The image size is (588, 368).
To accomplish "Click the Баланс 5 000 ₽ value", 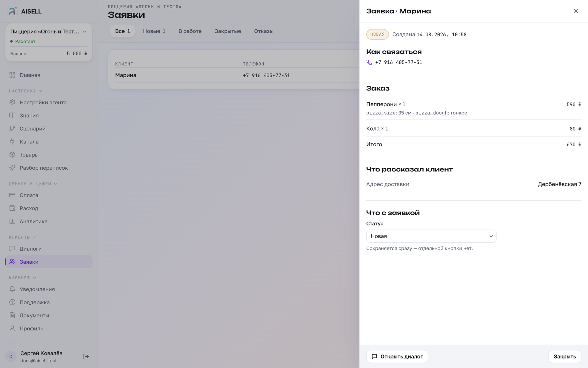I will (77, 54).
